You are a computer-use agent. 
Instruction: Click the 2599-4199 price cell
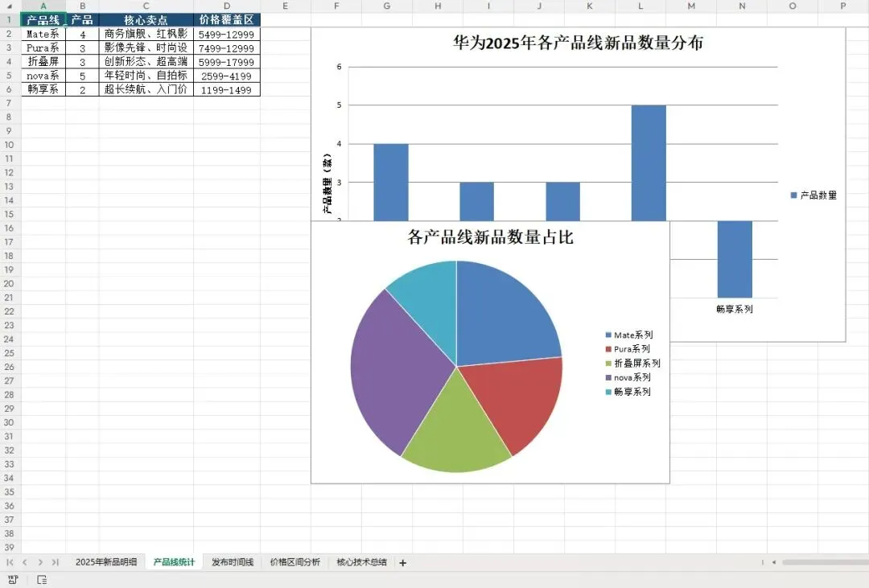tap(227, 76)
